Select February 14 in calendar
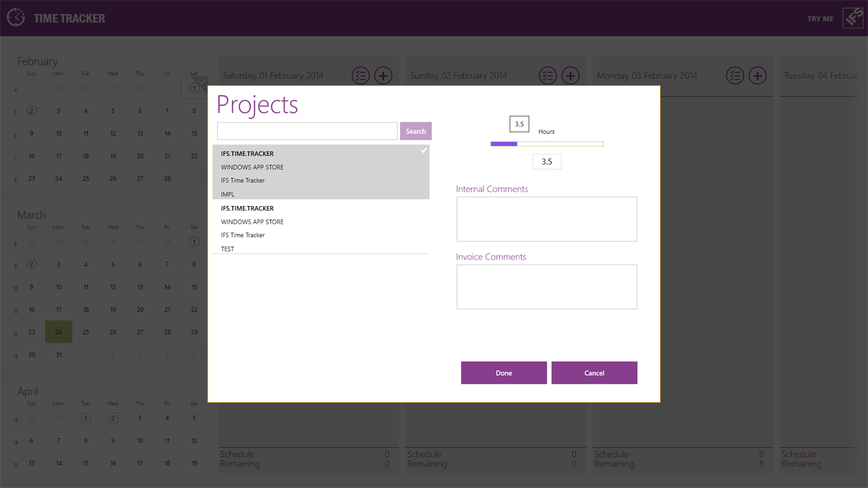This screenshot has width=868, height=488. point(167,133)
